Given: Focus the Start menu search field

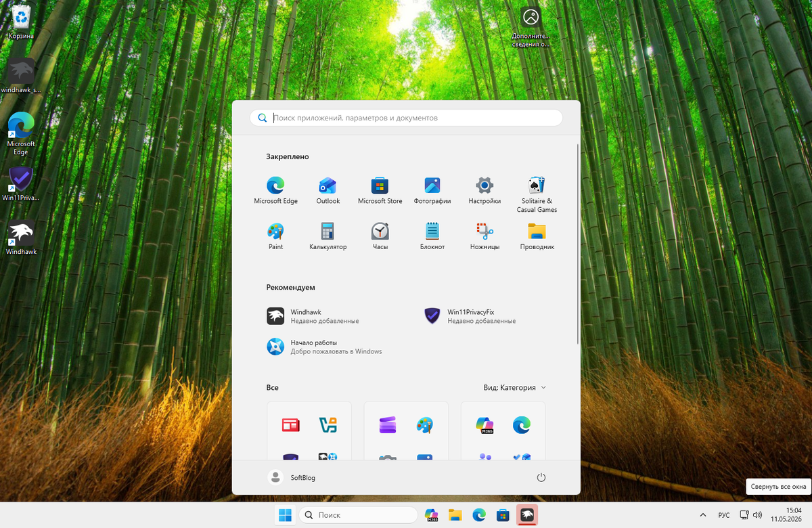Looking at the screenshot, I should pos(406,118).
